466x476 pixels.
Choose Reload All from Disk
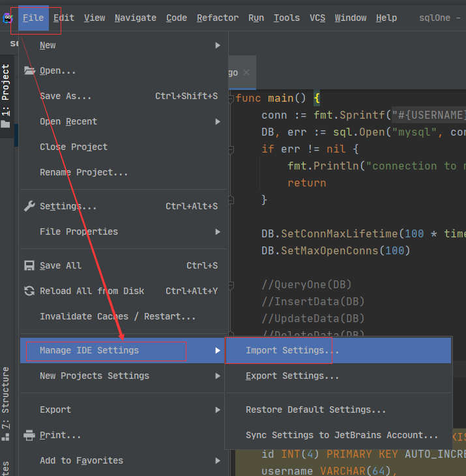pyautogui.click(x=123, y=291)
